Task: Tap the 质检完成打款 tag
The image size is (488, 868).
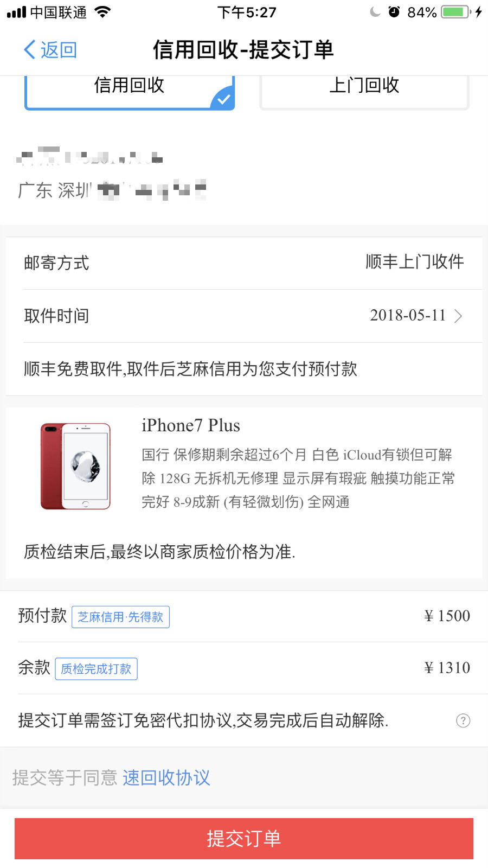Action: pyautogui.click(x=96, y=668)
